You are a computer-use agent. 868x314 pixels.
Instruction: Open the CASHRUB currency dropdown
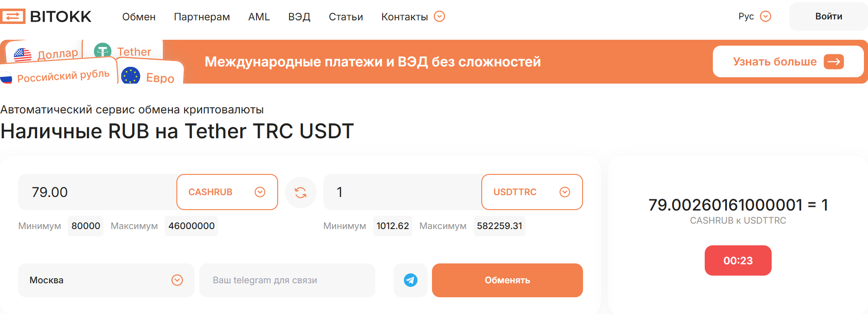coord(260,192)
